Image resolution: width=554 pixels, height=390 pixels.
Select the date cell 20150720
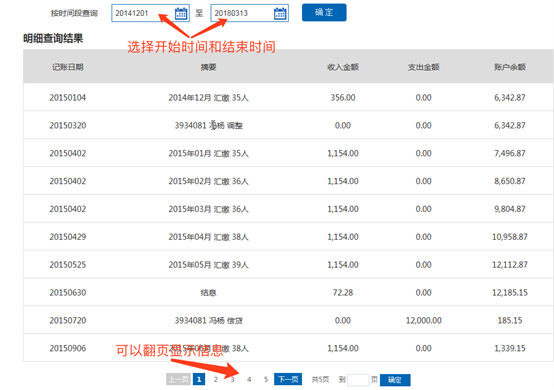67,320
